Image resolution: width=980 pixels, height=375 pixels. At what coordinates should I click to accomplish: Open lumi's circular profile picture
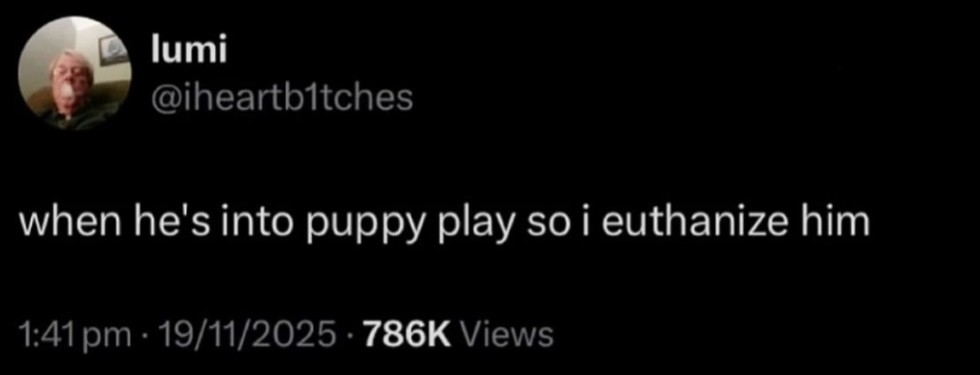75,74
